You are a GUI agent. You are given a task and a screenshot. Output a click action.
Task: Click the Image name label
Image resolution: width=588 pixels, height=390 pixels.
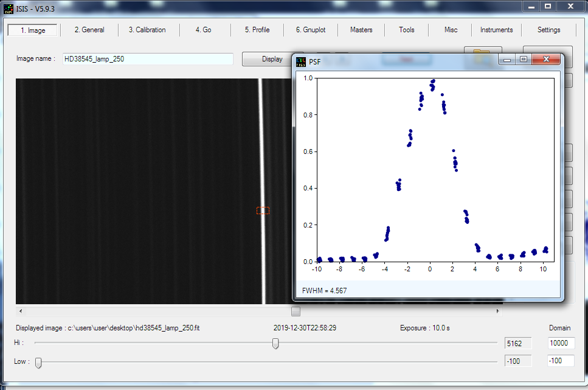(36, 58)
